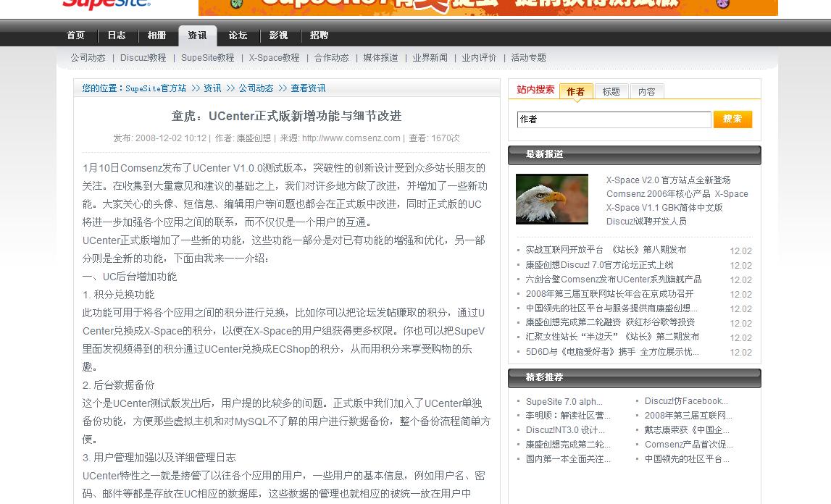The image size is (831, 504).
Task: Select the 作者 search tab
Action: 575,92
